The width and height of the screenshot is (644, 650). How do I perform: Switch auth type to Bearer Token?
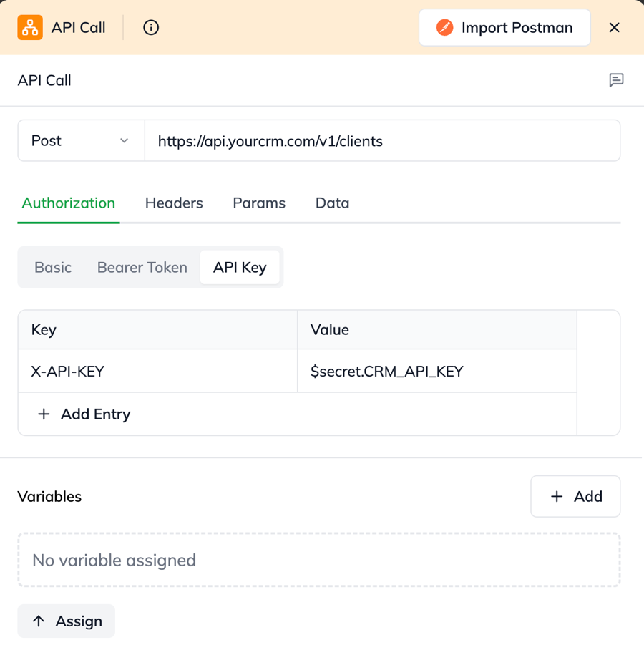142,268
